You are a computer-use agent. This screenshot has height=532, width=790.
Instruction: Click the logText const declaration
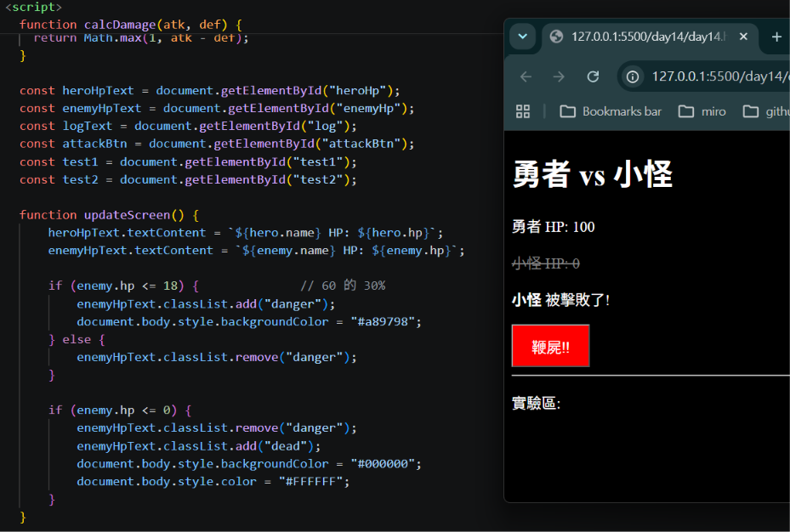coord(188,126)
